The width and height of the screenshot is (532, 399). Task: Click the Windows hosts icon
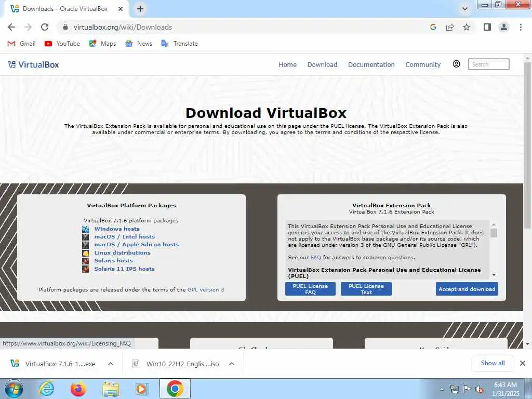coord(86,229)
